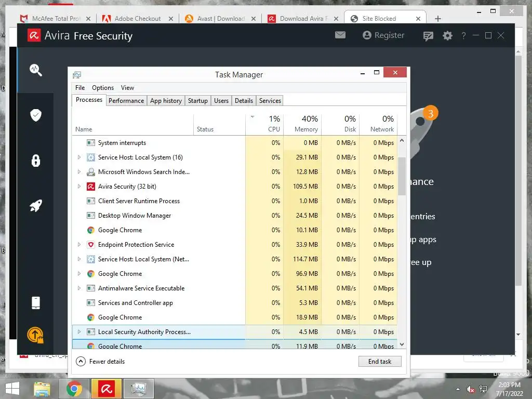
Task: Select the System interrupts process row
Action: (234, 143)
